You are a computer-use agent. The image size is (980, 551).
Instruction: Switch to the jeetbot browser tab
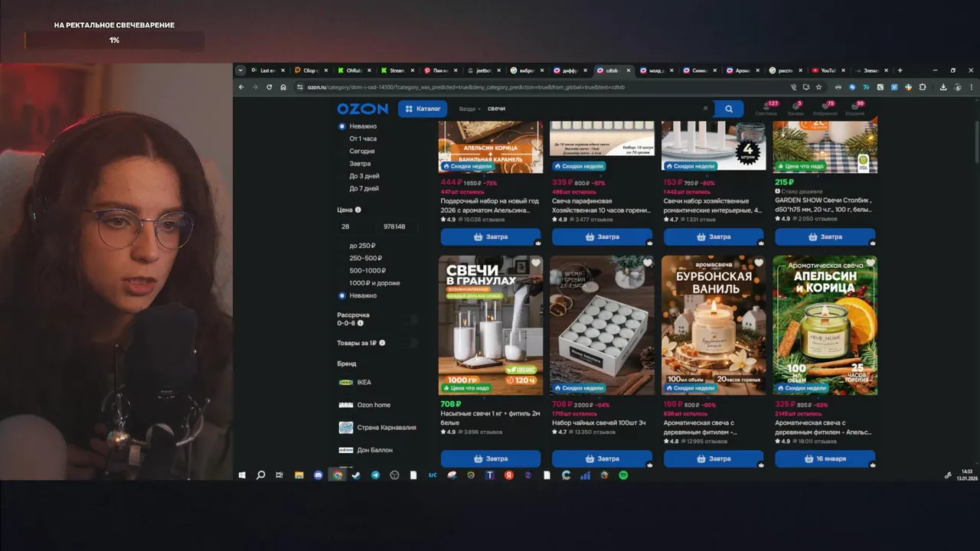pos(482,70)
